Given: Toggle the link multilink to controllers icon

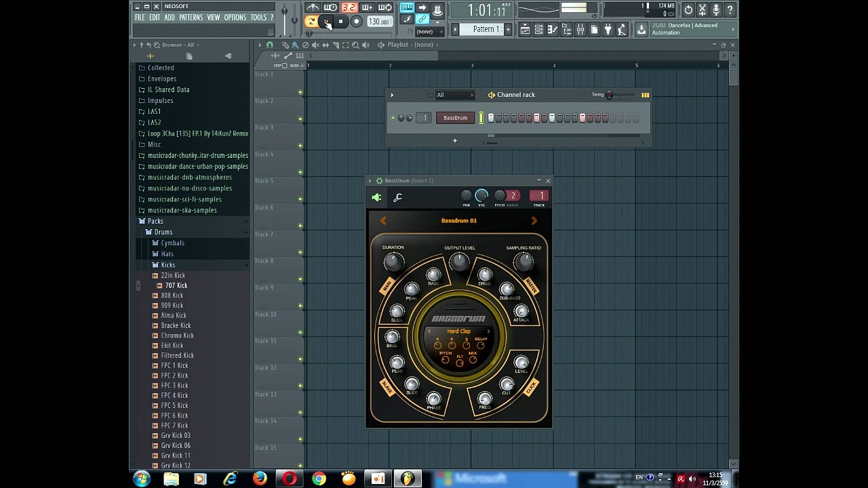Looking at the screenshot, I should (x=422, y=20).
